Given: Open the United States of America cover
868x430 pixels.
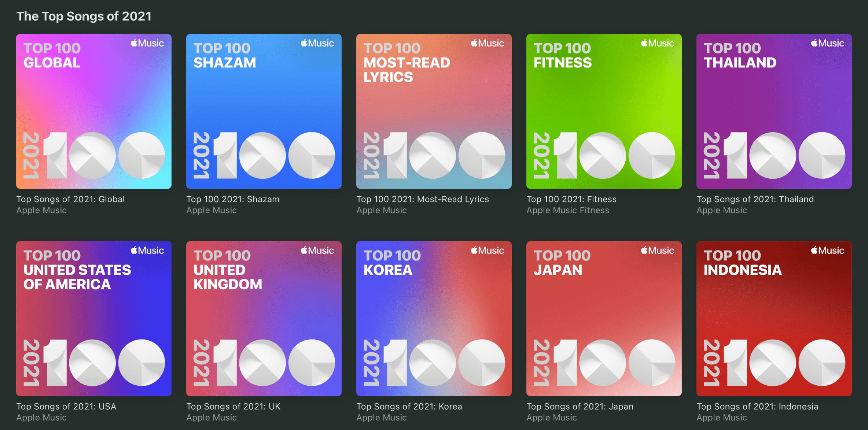Looking at the screenshot, I should (x=94, y=319).
